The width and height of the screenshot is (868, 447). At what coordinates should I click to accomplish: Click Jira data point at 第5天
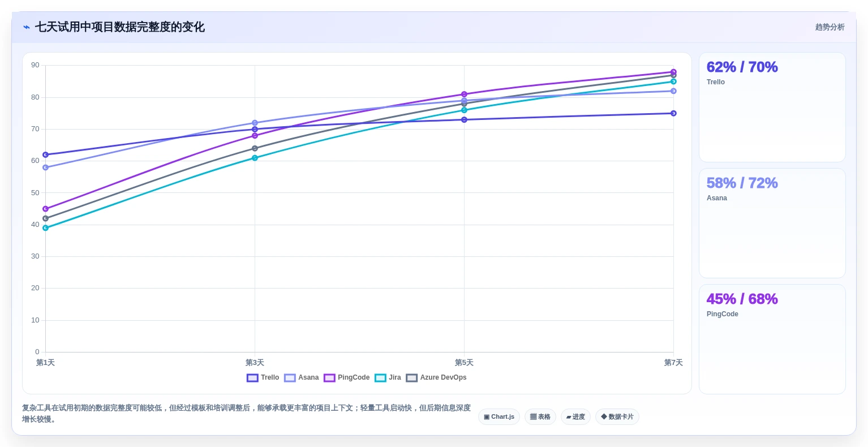point(464,110)
